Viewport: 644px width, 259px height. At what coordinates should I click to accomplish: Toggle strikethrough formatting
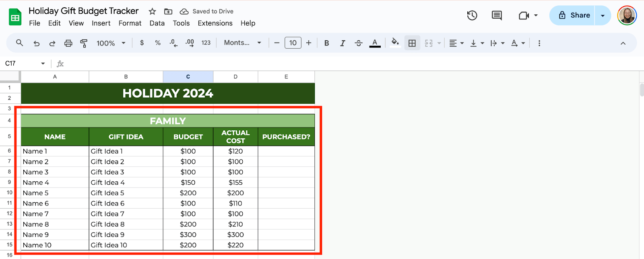coord(358,43)
